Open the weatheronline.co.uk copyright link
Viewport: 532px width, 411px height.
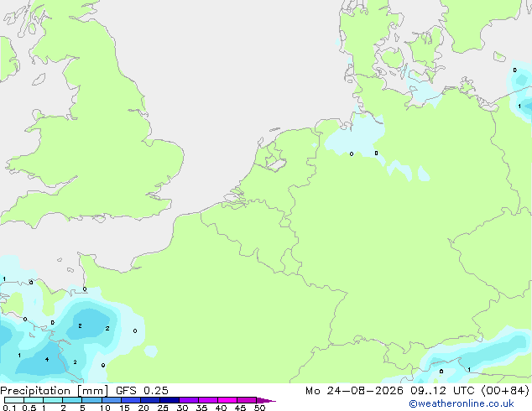tap(461, 403)
